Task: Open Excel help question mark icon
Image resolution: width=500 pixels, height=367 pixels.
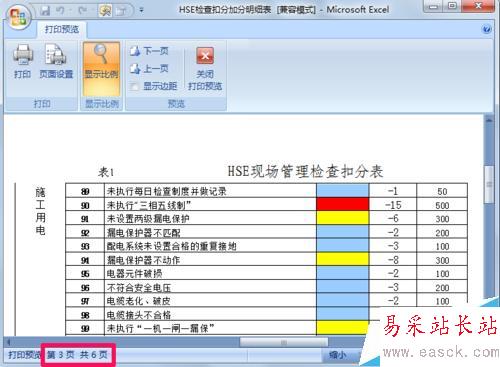Action: pos(487,29)
